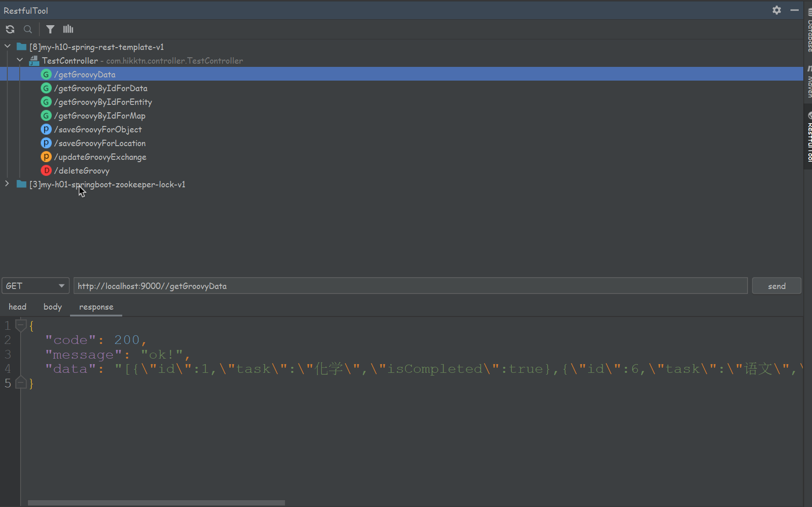Open the GET HTTP method dropdown
Screen dimensions: 812x507
[x=36, y=286]
